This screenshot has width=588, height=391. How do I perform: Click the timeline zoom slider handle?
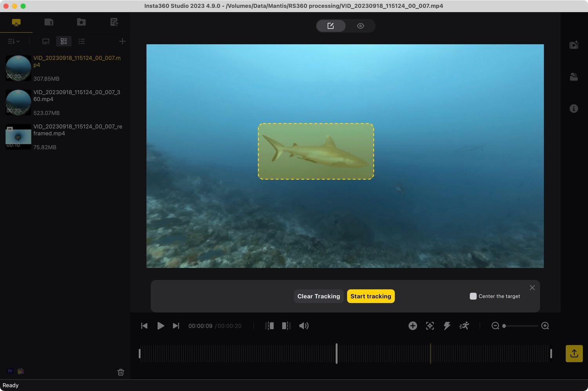point(504,326)
